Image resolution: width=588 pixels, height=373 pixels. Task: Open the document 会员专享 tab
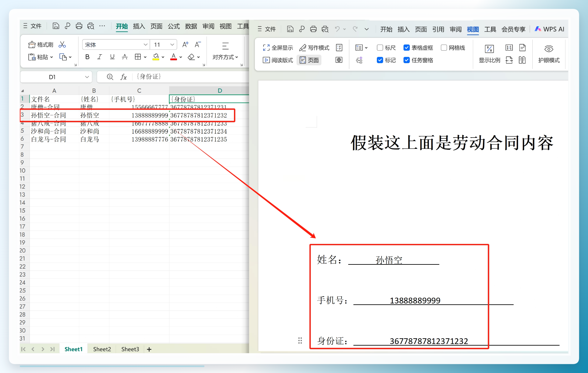click(x=513, y=29)
